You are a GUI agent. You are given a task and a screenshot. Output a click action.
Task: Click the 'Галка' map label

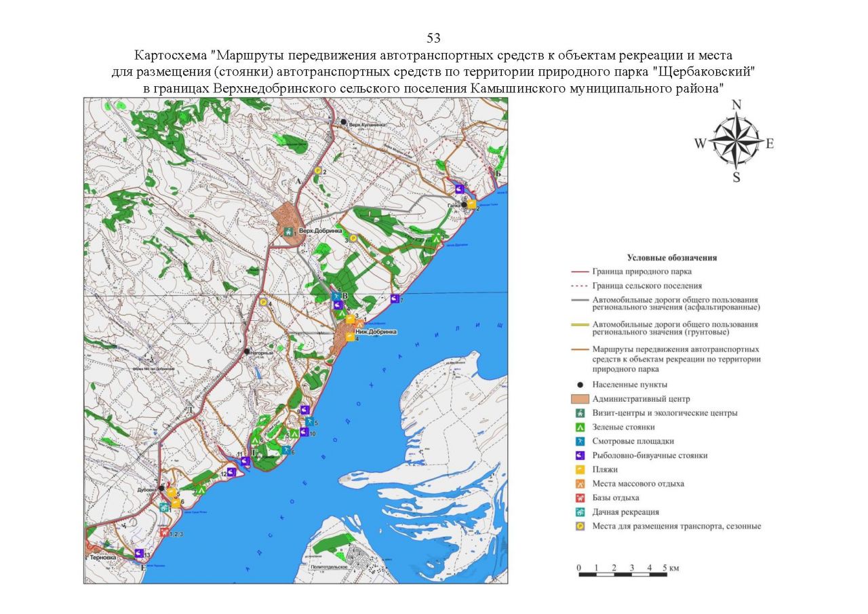tap(454, 204)
